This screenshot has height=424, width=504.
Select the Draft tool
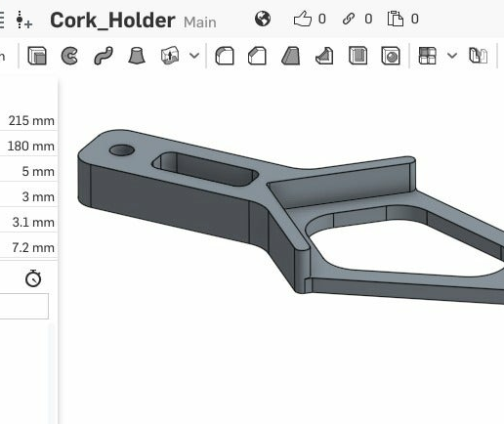point(291,56)
